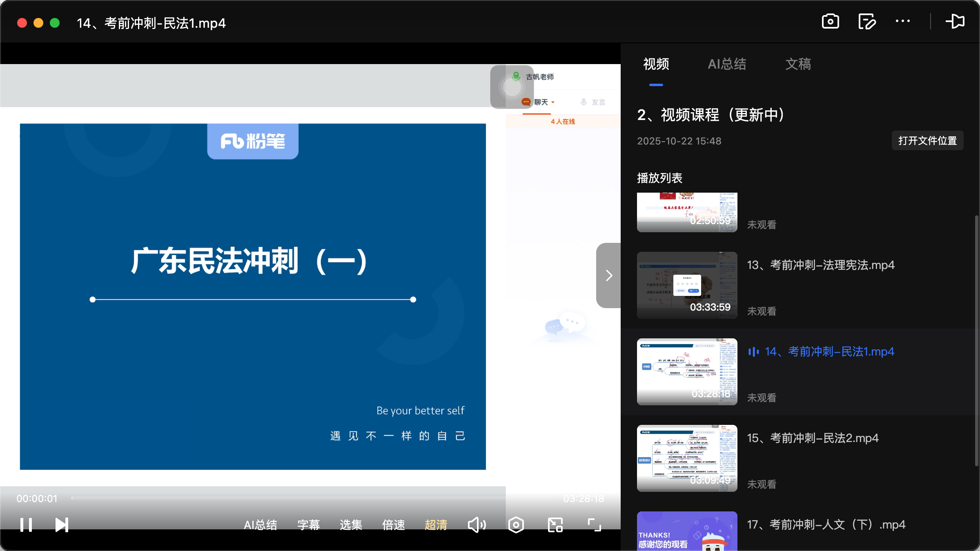Skip to the next video
Screen dimensions: 980x551
point(62,525)
